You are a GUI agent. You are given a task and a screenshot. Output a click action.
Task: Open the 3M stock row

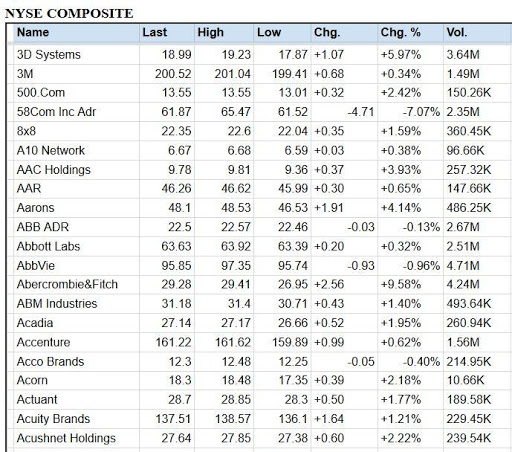[25, 74]
